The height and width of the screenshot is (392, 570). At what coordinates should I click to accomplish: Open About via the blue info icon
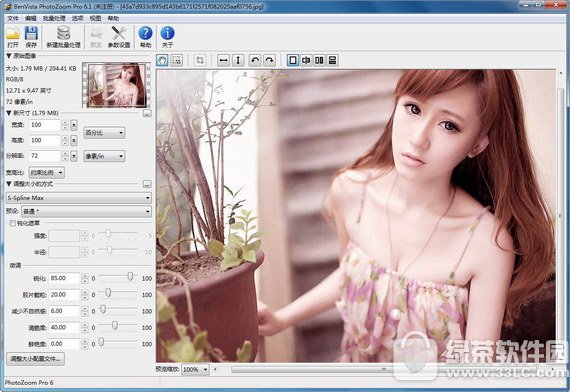coord(167,36)
